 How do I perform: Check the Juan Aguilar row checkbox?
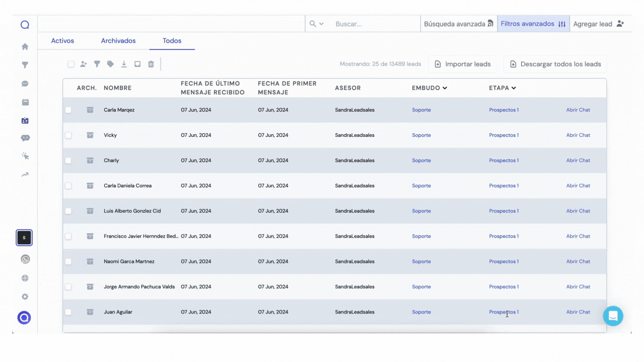[x=68, y=312]
